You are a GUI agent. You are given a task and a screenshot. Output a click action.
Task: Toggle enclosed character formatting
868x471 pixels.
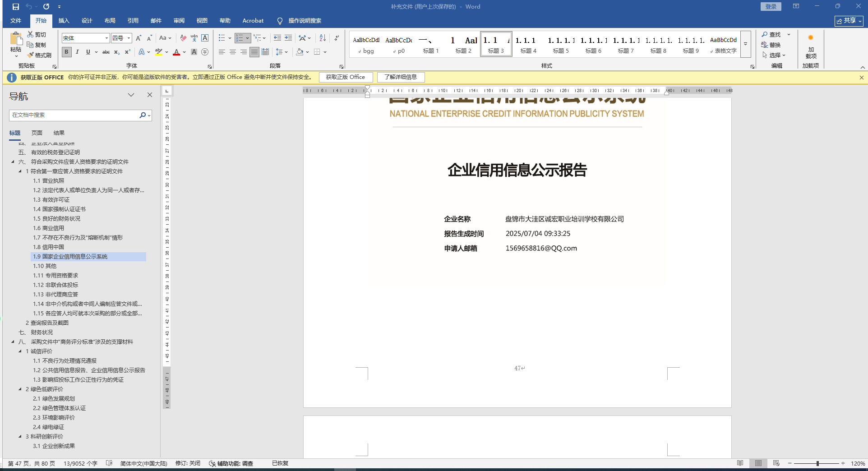(x=205, y=52)
